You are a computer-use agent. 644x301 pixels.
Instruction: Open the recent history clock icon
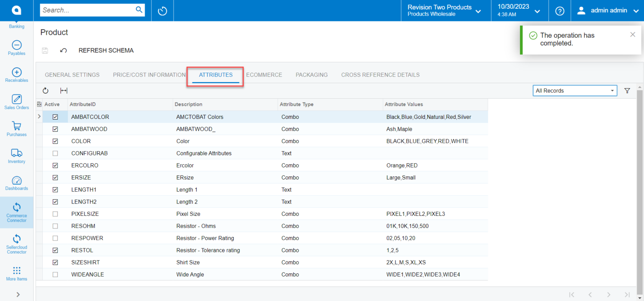[163, 11]
